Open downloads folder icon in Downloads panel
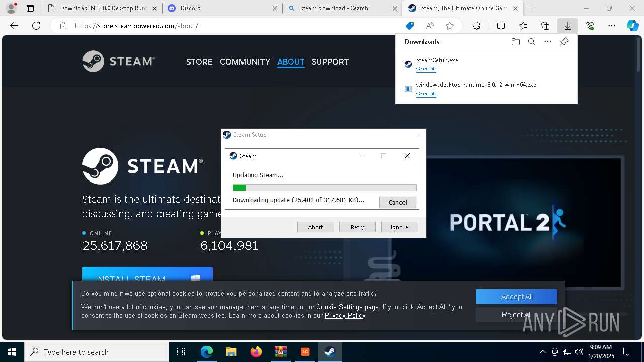Screen dimensions: 644x362 515,42
